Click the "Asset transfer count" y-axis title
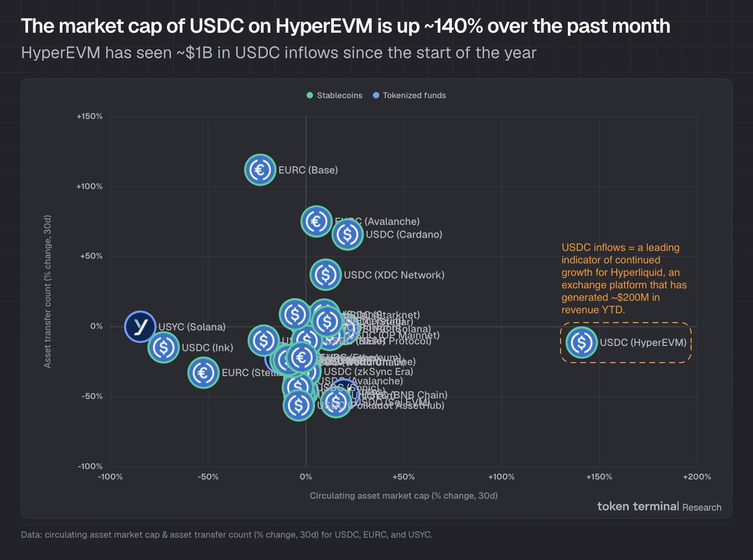This screenshot has height=560, width=753. [x=48, y=290]
